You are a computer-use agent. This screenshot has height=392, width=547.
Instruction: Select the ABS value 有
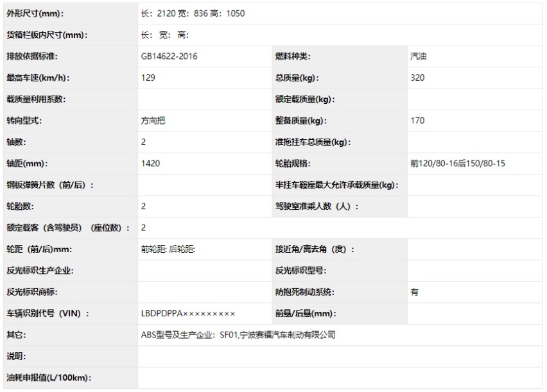coord(415,292)
